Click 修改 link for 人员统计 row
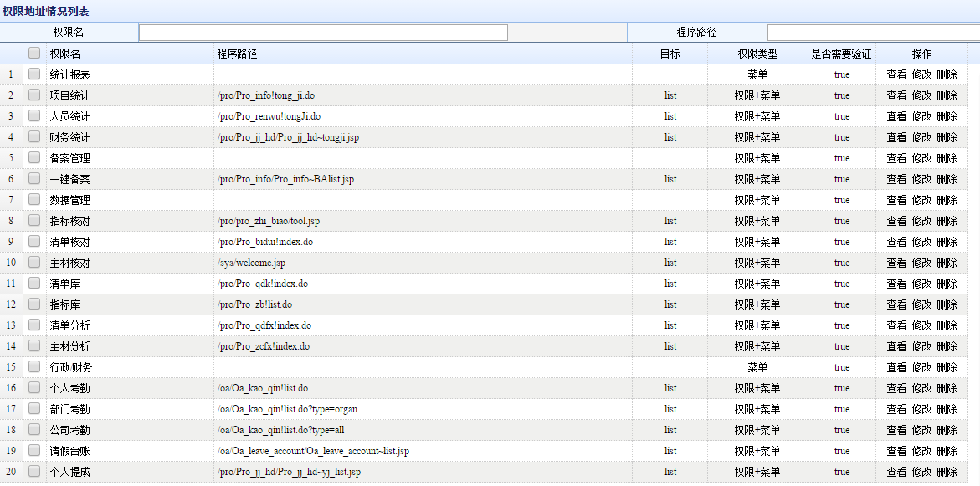 921,116
